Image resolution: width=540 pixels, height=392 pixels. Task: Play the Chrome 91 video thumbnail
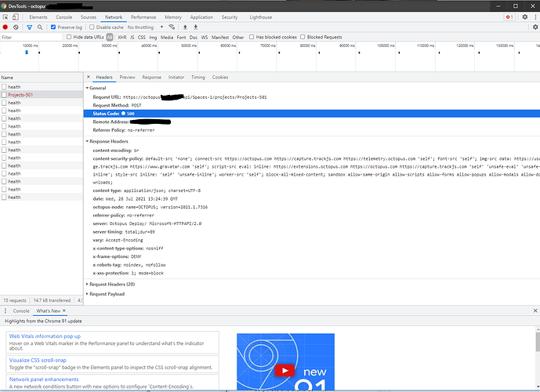coord(284,371)
